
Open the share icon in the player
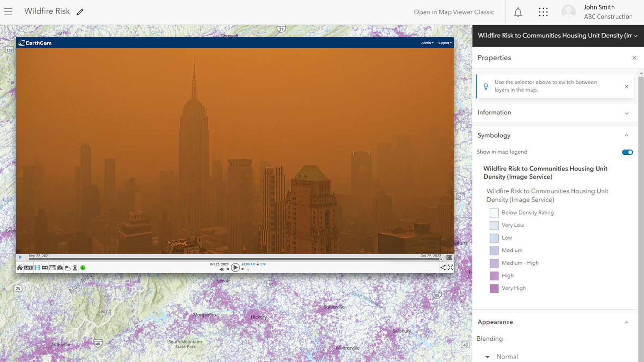coord(442,267)
